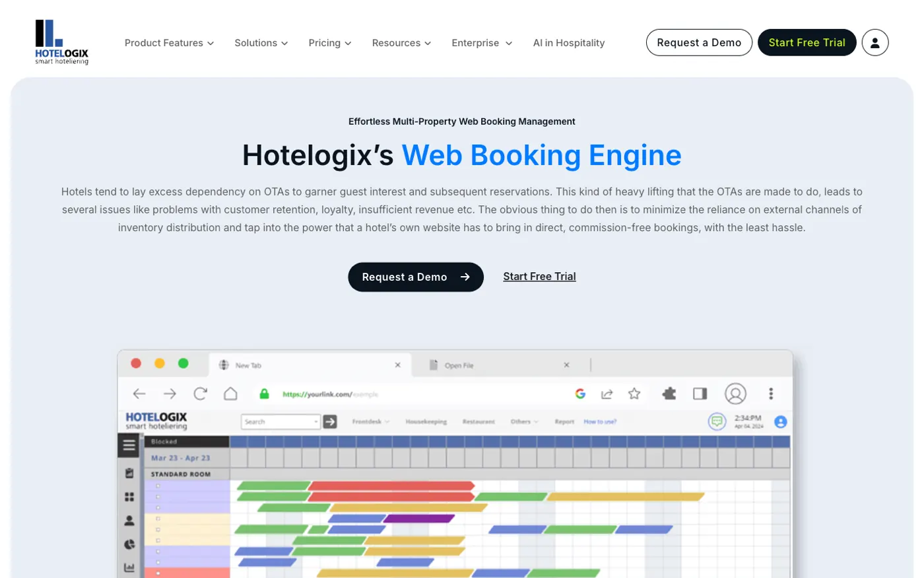This screenshot has height=578, width=924.
Task: Click the green padlock icon in address bar
Action: pyautogui.click(x=264, y=394)
